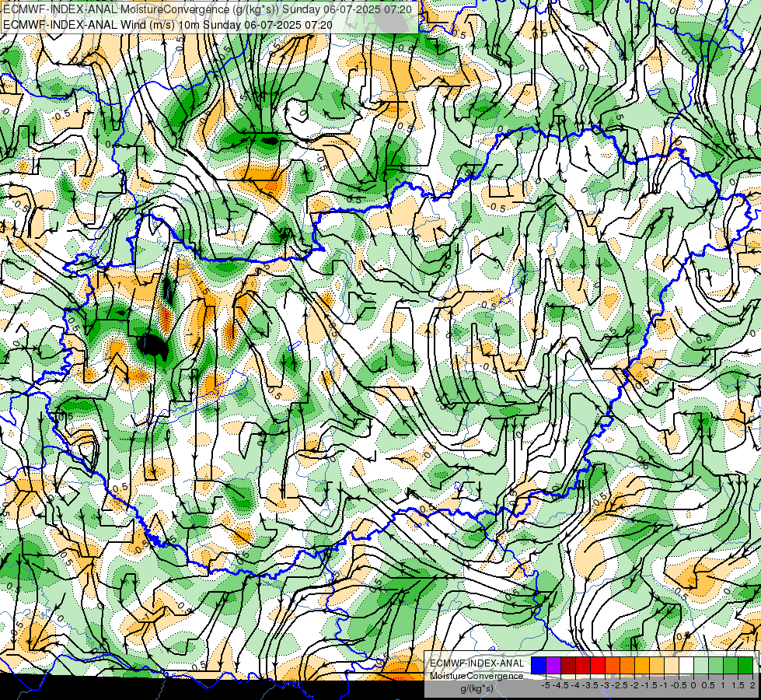This screenshot has height=700, width=761.
Task: Pick the legend swatch between -3.5 and -3
Action: 598,666
